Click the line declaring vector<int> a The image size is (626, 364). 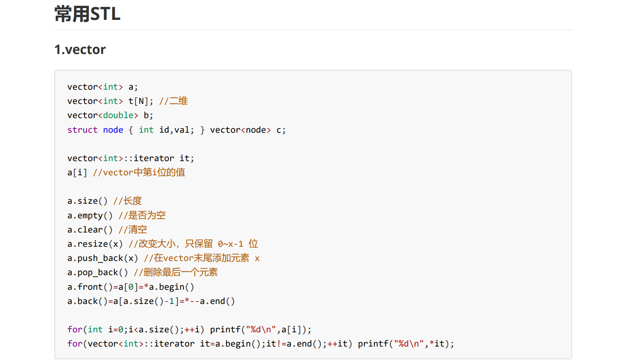tap(102, 87)
